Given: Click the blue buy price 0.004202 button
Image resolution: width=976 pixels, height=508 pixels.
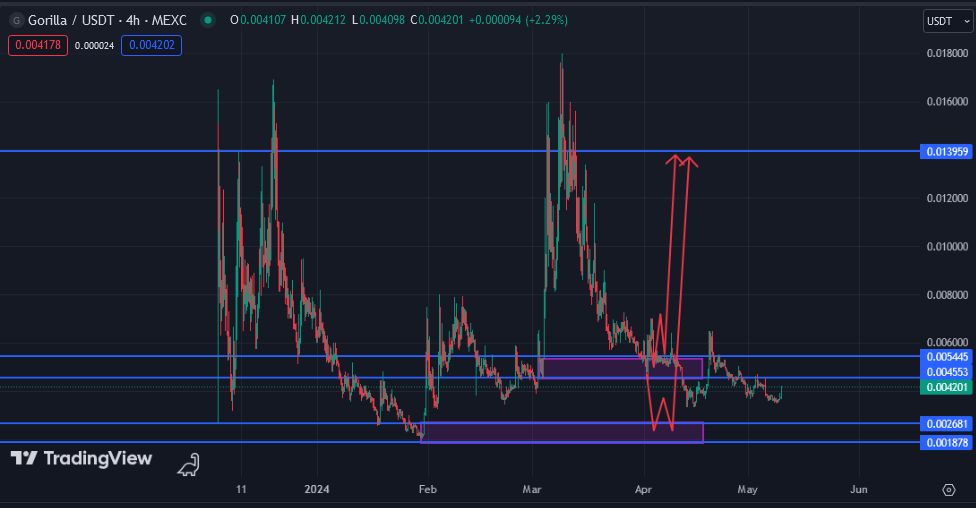Looking at the screenshot, I should click(x=151, y=45).
